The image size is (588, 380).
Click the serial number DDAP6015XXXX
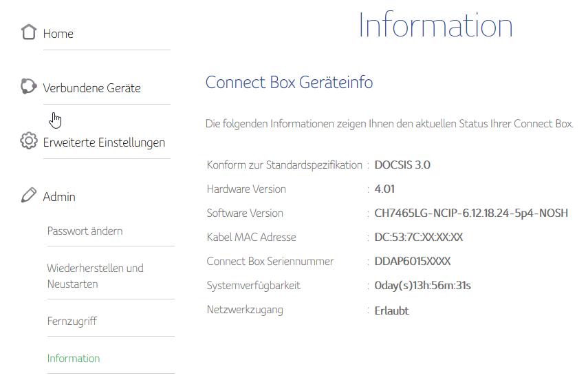click(413, 262)
